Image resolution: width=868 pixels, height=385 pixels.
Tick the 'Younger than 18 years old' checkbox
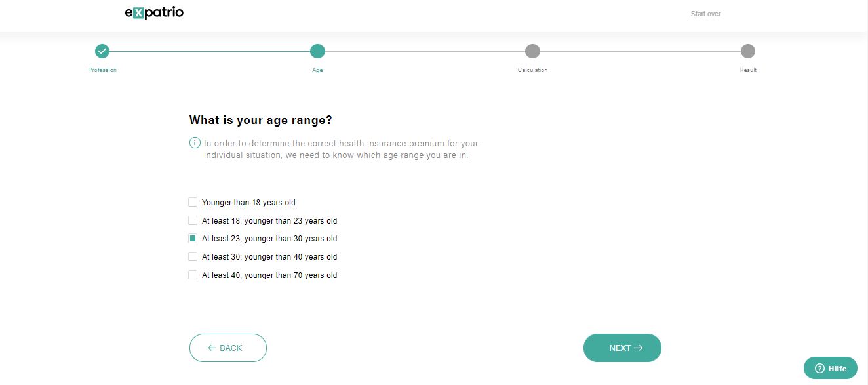click(193, 202)
